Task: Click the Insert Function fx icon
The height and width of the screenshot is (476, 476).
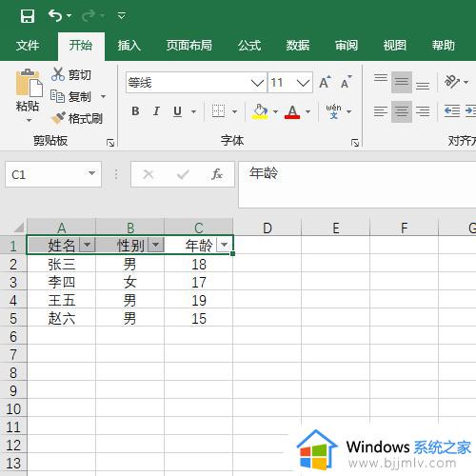Action: [x=217, y=174]
